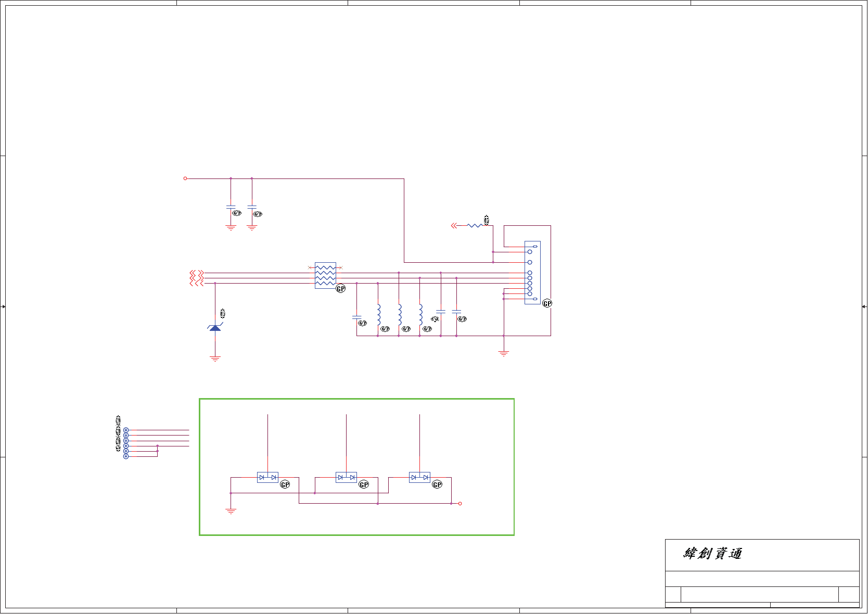This screenshot has height=614, width=868.
Task: Select the capacitor immediately right of the inductors
Action: 441,311
